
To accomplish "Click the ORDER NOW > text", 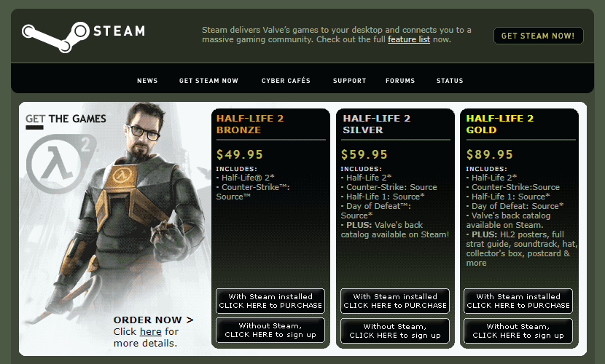I will (x=153, y=320).
